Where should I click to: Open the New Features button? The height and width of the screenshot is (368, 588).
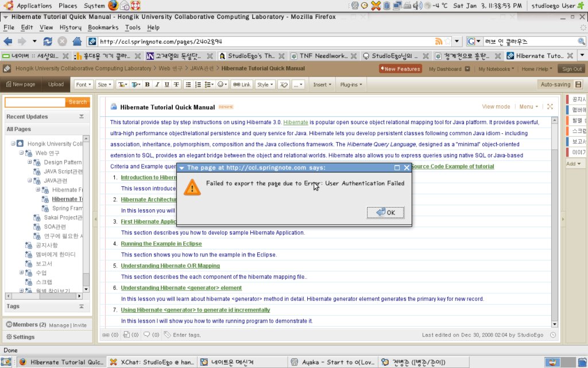click(x=400, y=69)
